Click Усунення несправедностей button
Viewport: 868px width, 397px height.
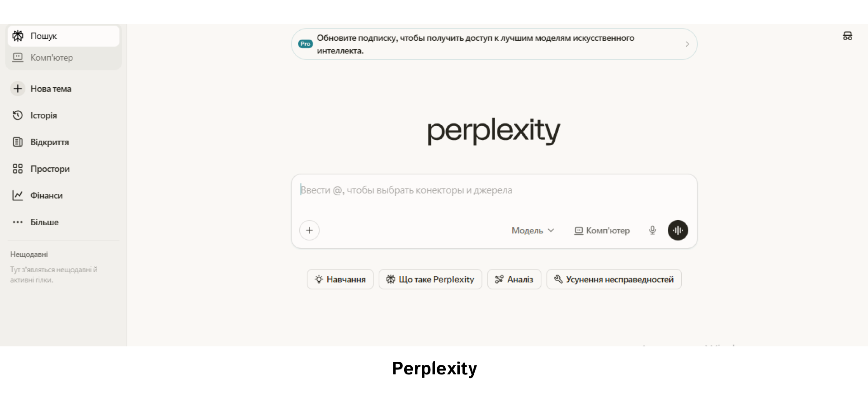click(x=613, y=279)
